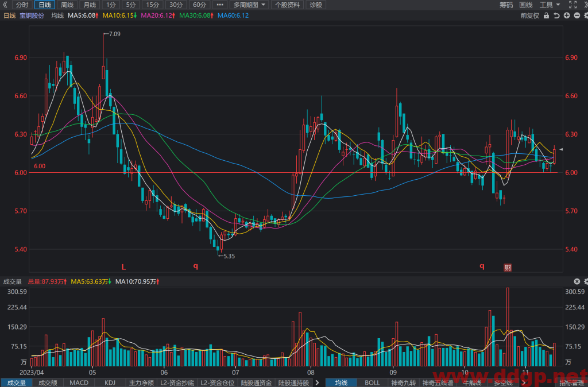Click the 财 financial report marker
Screen dimensions: 588x387
click(x=508, y=268)
